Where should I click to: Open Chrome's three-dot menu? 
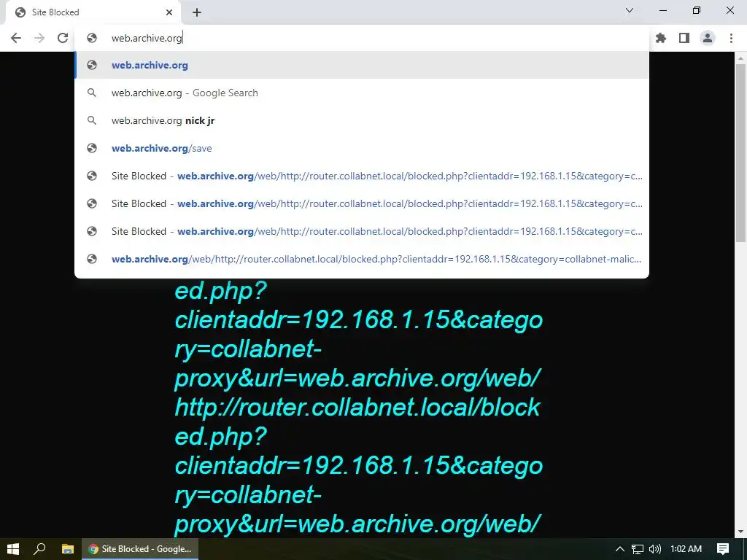(x=731, y=38)
